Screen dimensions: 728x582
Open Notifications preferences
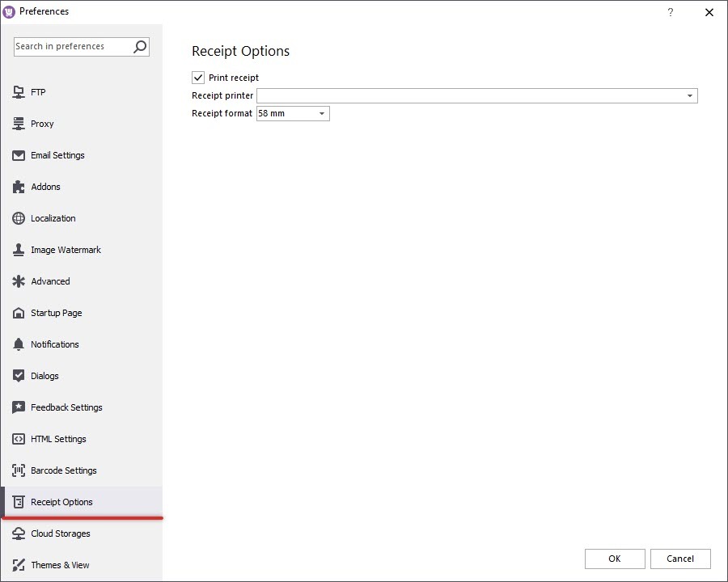(x=82, y=345)
